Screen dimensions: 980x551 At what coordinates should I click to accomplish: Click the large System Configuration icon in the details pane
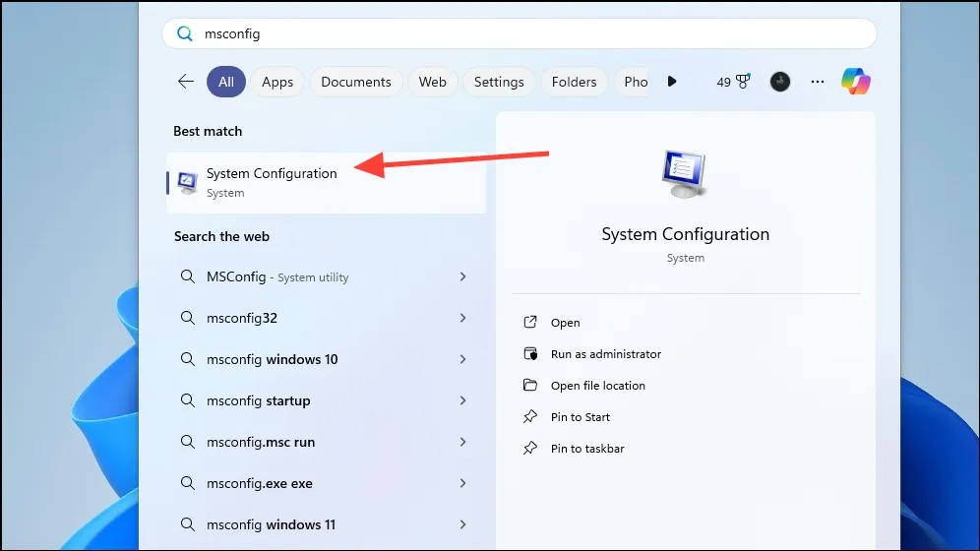coord(685,176)
